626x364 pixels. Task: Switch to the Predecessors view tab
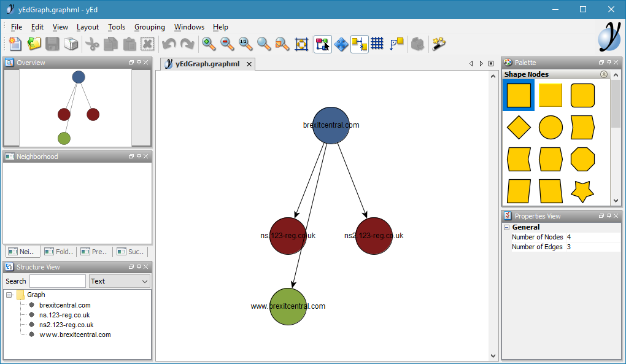click(x=95, y=252)
